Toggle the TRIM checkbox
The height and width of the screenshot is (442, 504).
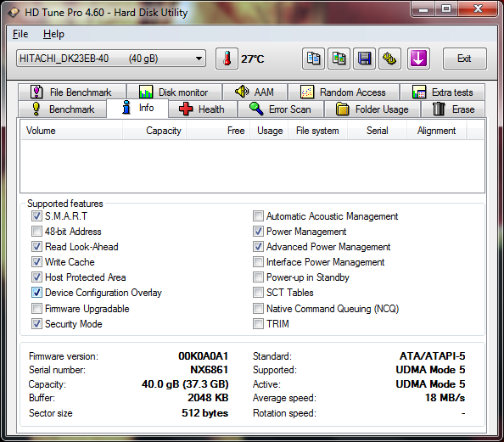pos(258,324)
